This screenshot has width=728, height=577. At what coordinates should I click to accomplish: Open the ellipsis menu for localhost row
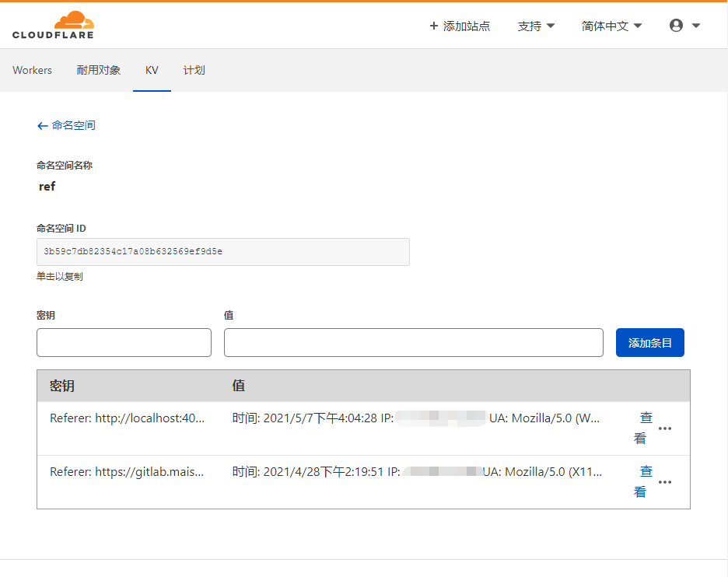pyautogui.click(x=665, y=428)
